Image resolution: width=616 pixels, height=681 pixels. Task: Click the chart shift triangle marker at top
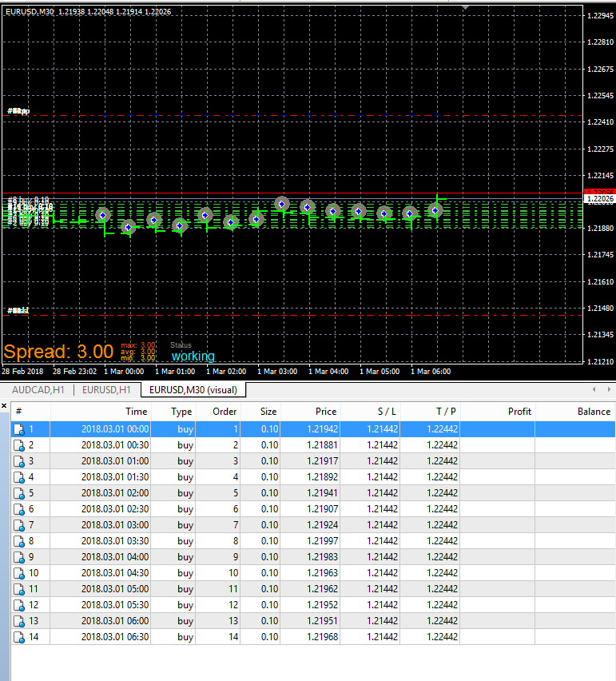(465, 7)
